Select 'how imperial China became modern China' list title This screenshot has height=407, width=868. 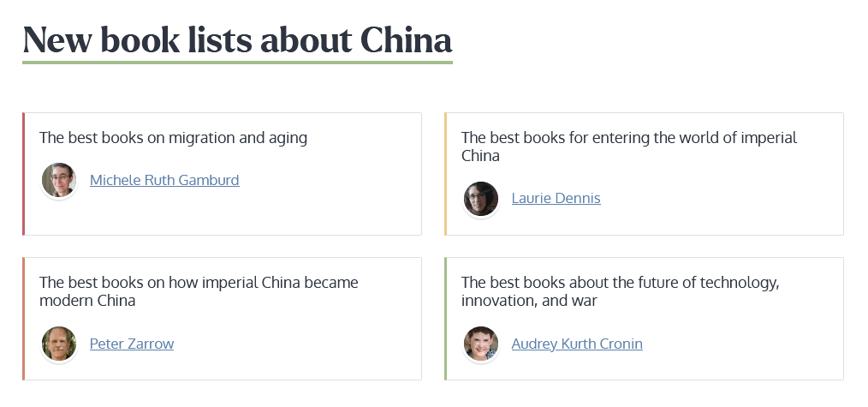coord(199,291)
